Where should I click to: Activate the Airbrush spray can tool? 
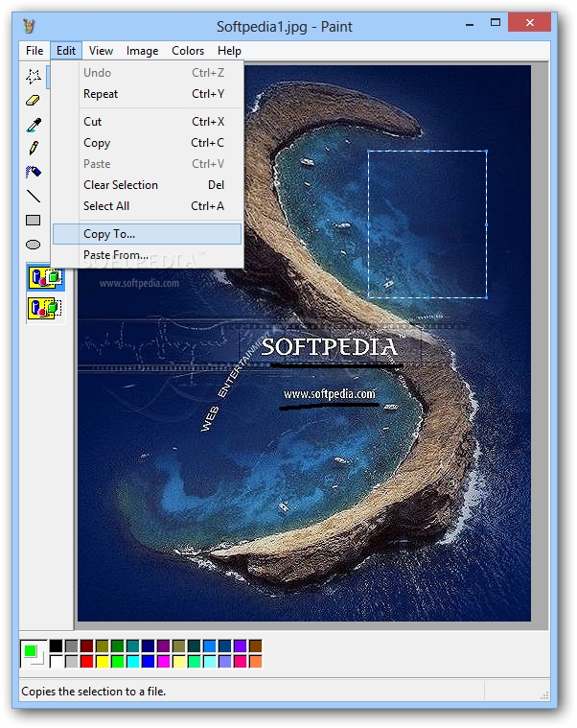click(33, 173)
